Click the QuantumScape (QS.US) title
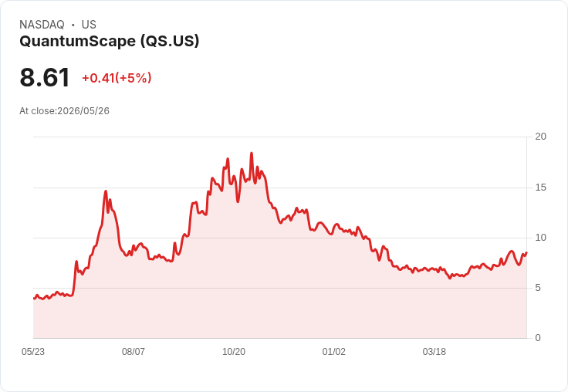 [109, 42]
